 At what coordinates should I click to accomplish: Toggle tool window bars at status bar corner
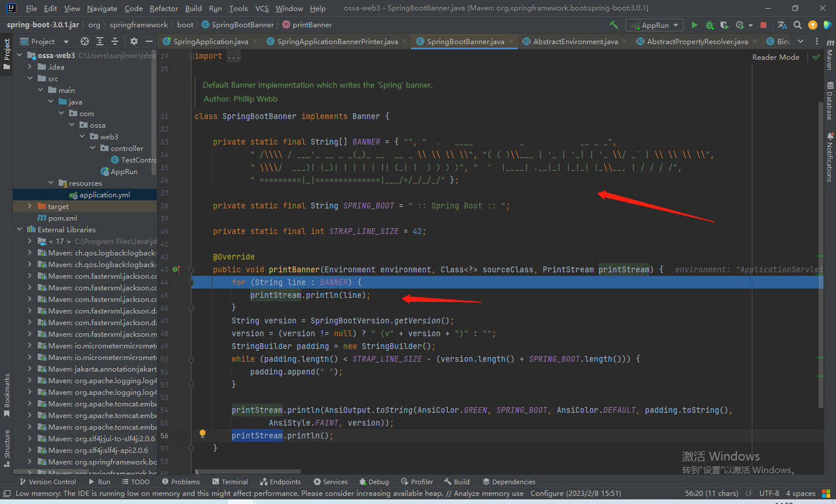click(x=7, y=494)
